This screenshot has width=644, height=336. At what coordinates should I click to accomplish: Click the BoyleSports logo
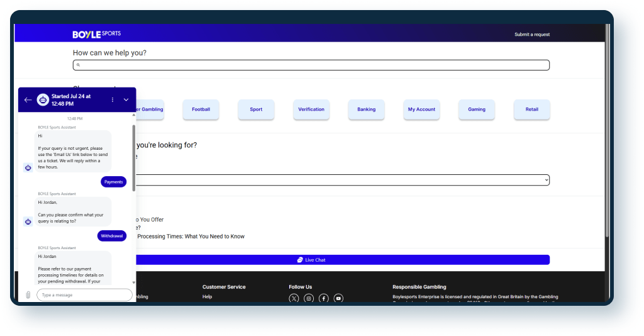click(x=96, y=33)
